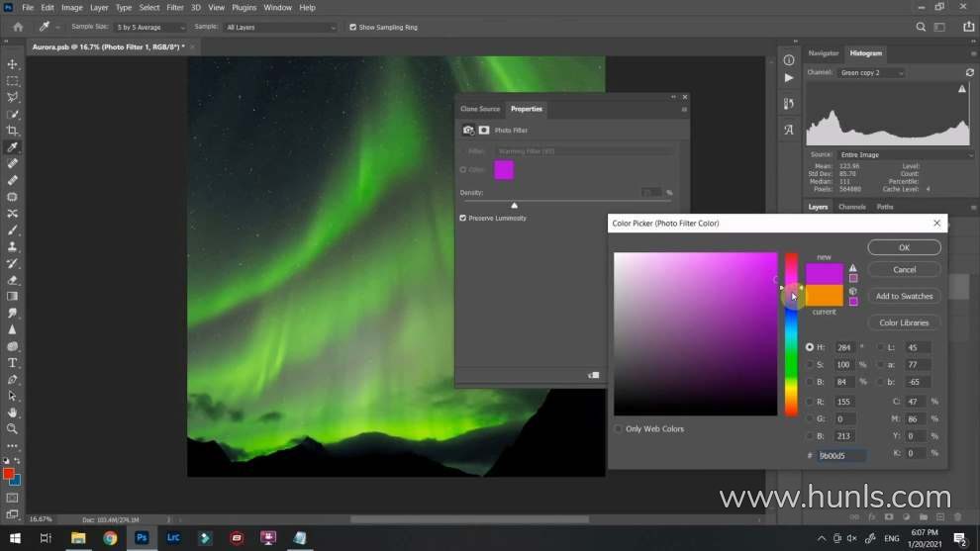
Task: Select the Move tool
Action: (x=13, y=64)
